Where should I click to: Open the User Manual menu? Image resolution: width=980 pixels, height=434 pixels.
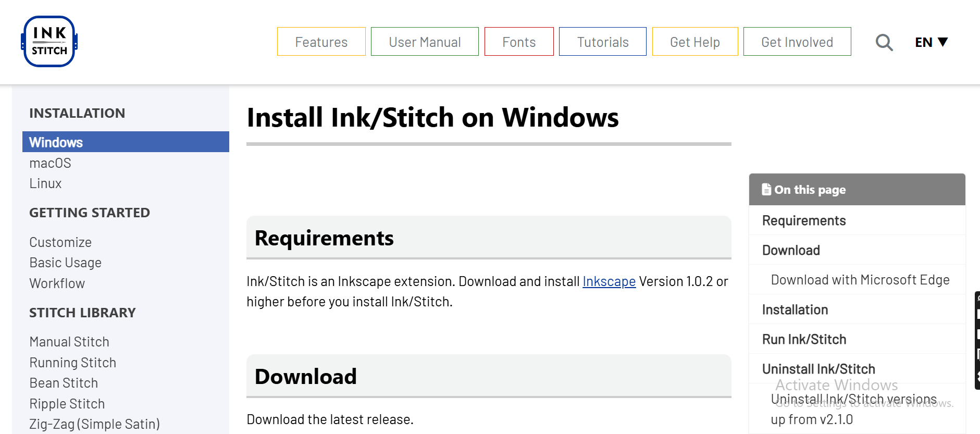(425, 42)
